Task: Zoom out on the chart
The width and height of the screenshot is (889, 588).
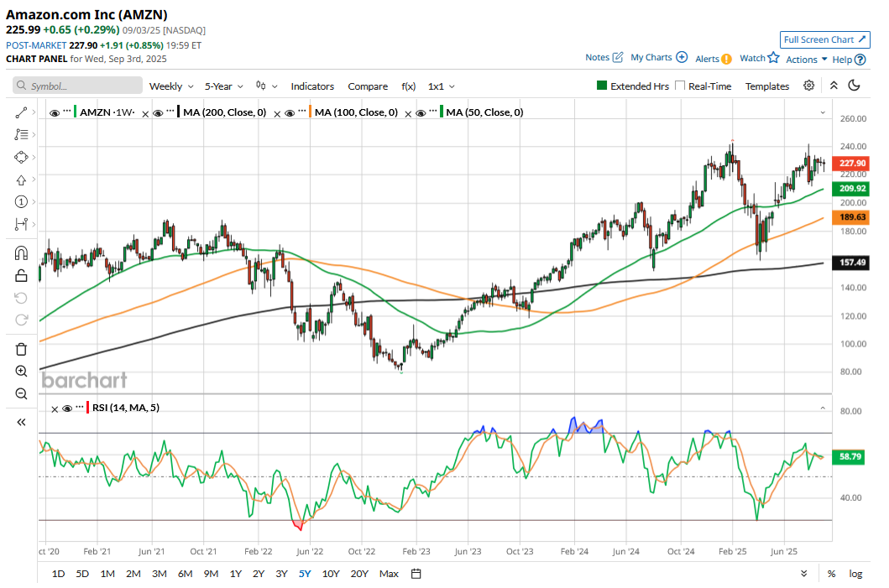Action: pyautogui.click(x=21, y=393)
